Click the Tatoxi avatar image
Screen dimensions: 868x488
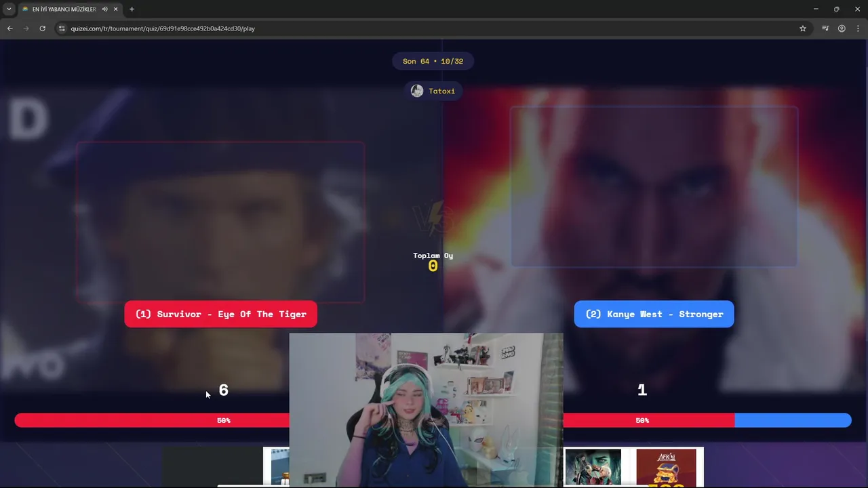[x=417, y=91]
